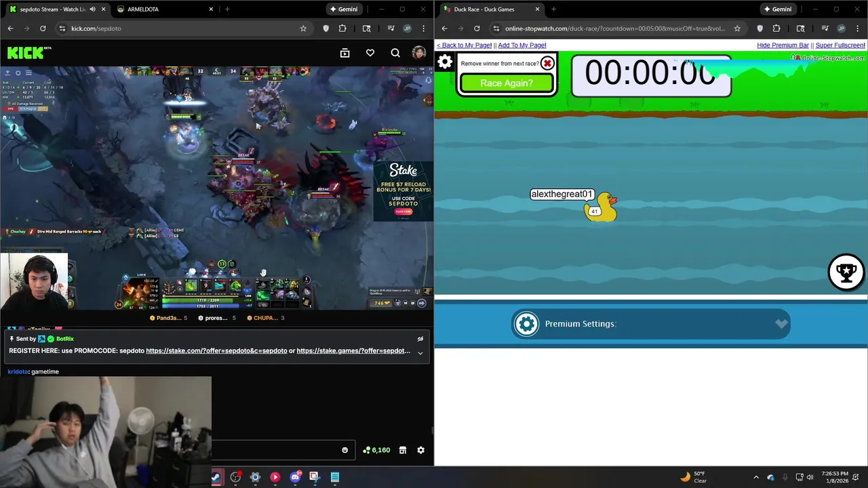Click the Stake ad banner on stream
The image size is (868, 488).
(x=403, y=191)
